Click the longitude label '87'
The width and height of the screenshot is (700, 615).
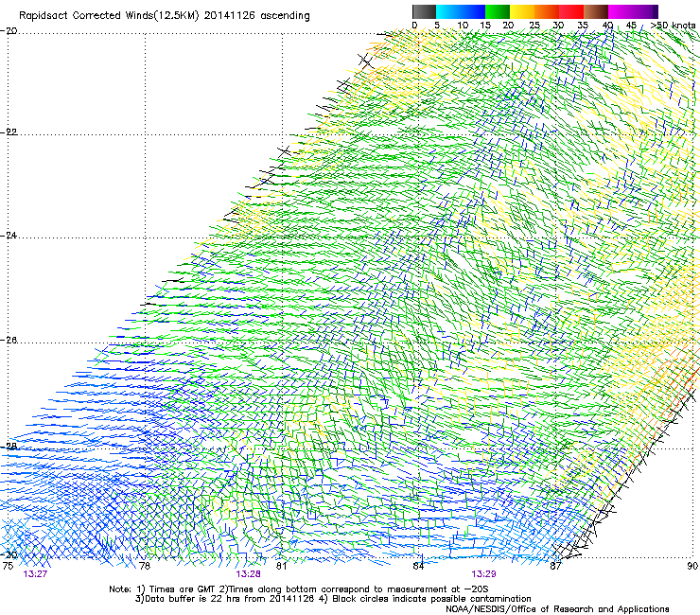tap(555, 566)
